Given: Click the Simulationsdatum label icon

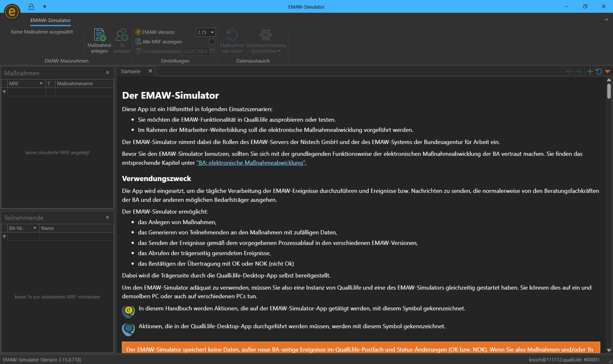Looking at the screenshot, I should [x=138, y=51].
